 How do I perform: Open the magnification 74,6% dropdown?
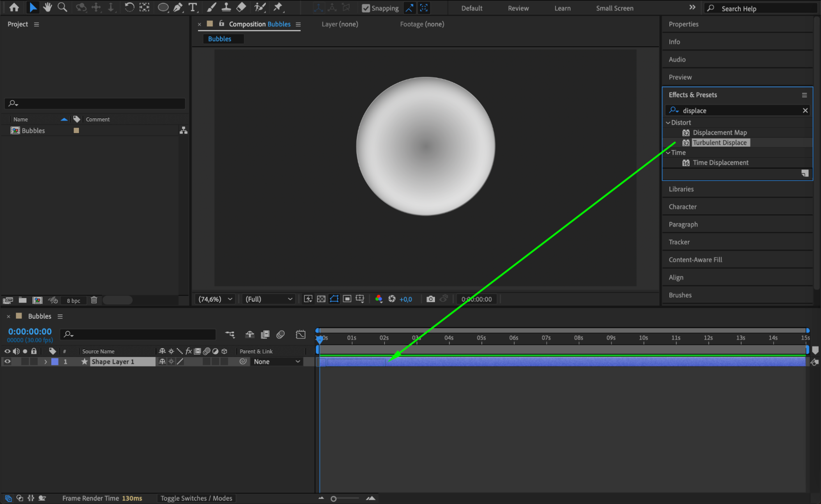[x=215, y=299]
